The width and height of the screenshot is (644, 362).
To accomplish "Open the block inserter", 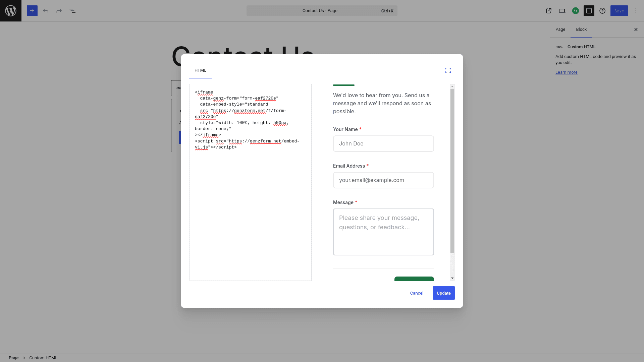I will pyautogui.click(x=32, y=10).
